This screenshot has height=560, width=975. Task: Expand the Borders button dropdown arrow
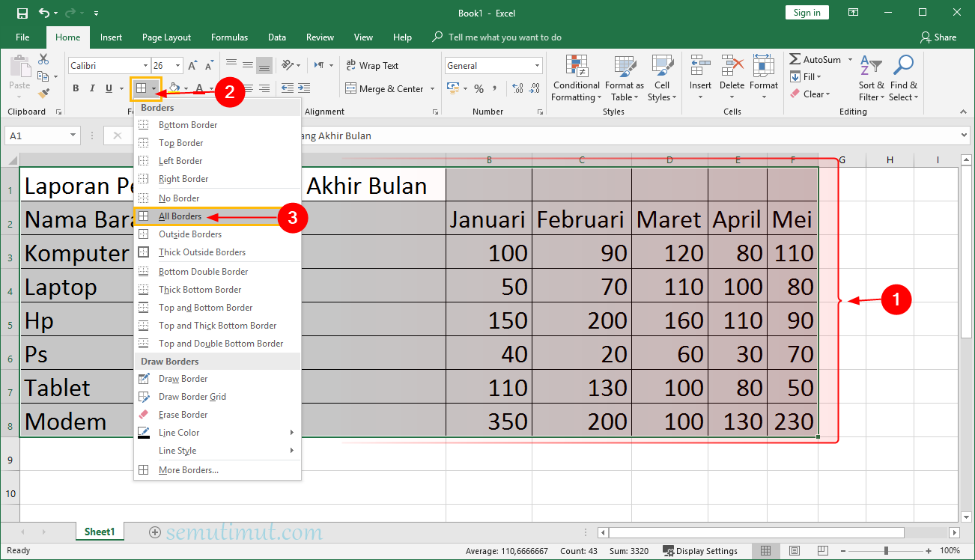154,89
